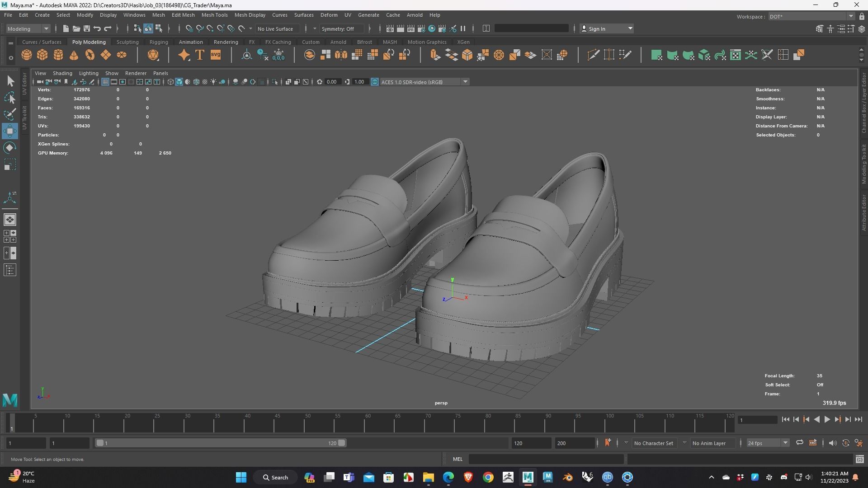Click the current frame input field
Image resolution: width=868 pixels, height=488 pixels.
[757, 420]
